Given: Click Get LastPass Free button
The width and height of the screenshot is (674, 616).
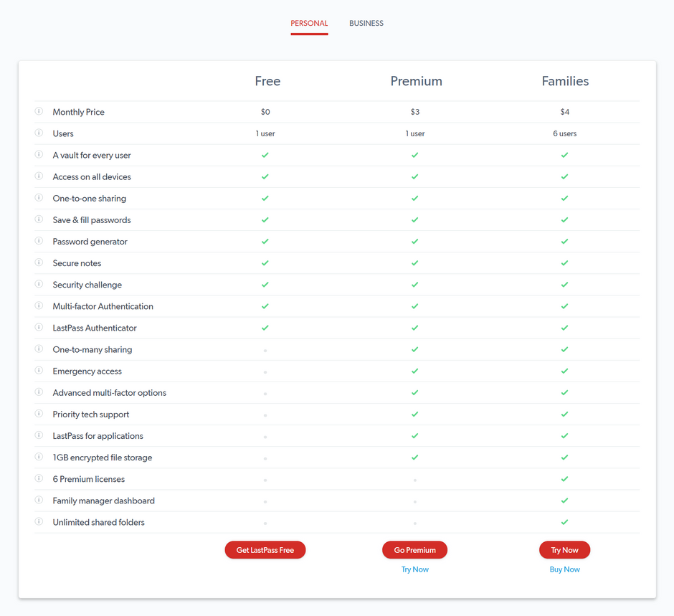Looking at the screenshot, I should tap(265, 550).
